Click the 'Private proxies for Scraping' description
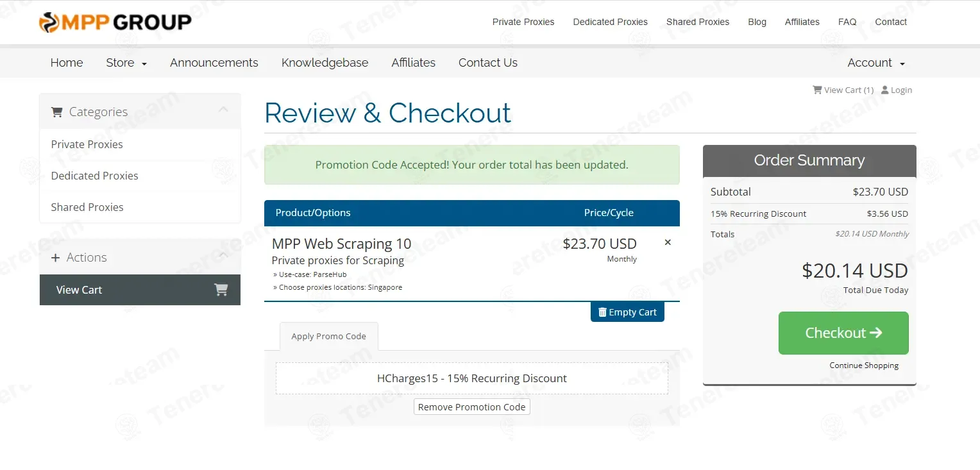 [x=338, y=260]
